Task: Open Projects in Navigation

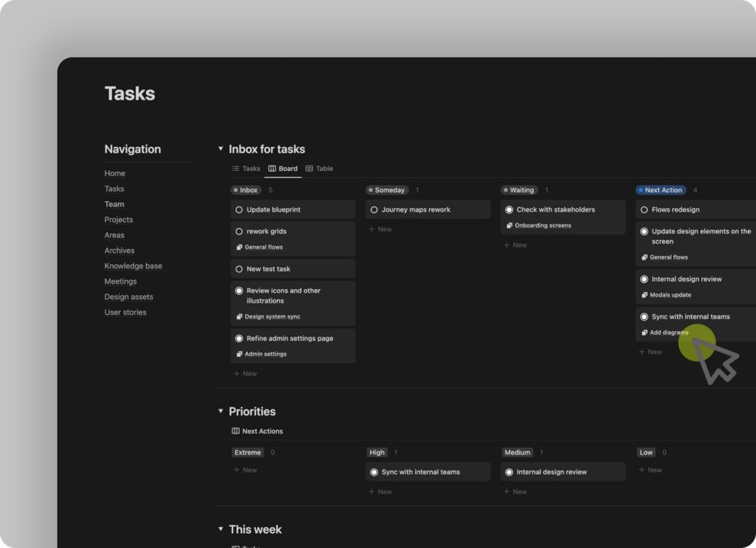Action: (x=119, y=220)
